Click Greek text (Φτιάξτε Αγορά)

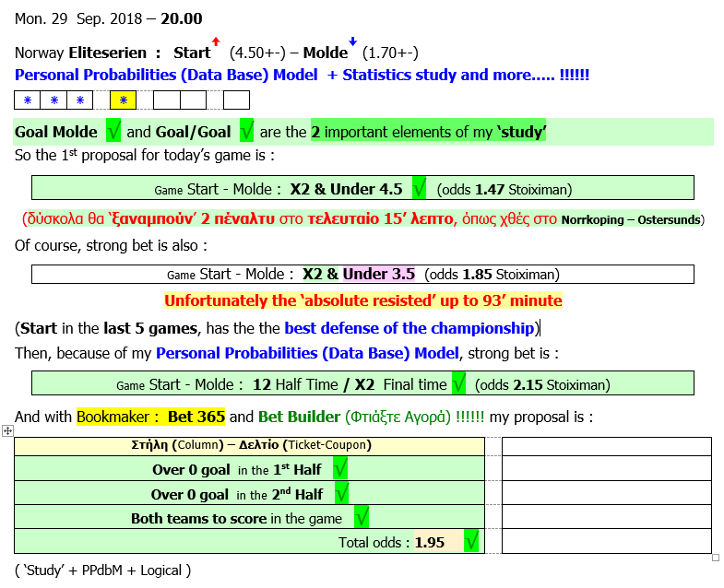(x=398, y=417)
